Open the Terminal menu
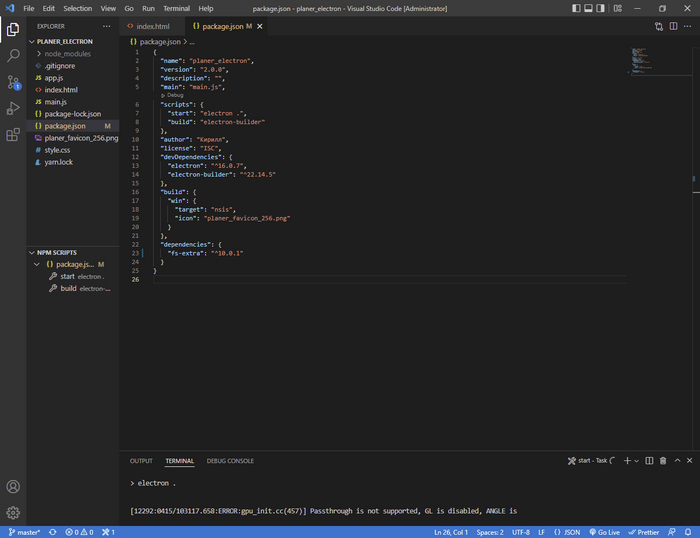 coord(176,8)
